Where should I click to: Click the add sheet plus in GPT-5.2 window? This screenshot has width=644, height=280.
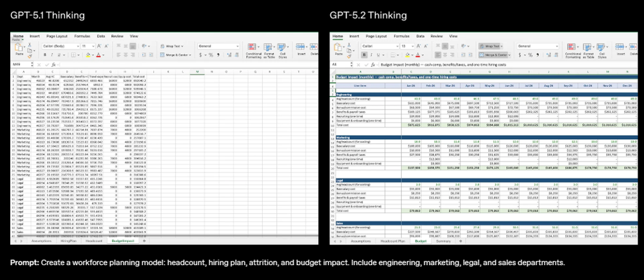(460, 241)
